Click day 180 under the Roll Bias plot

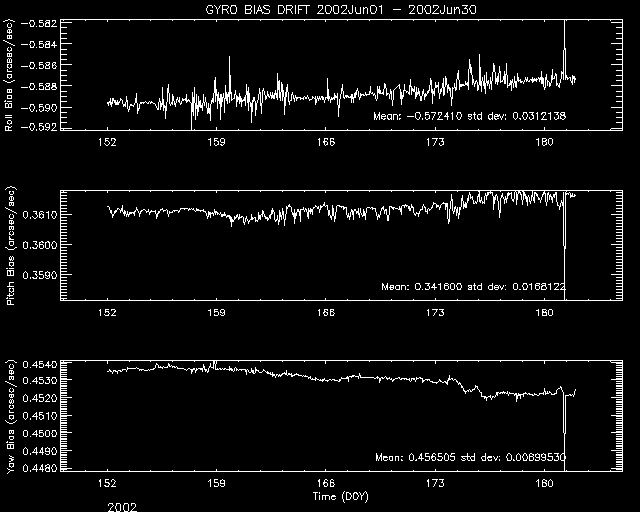(544, 142)
